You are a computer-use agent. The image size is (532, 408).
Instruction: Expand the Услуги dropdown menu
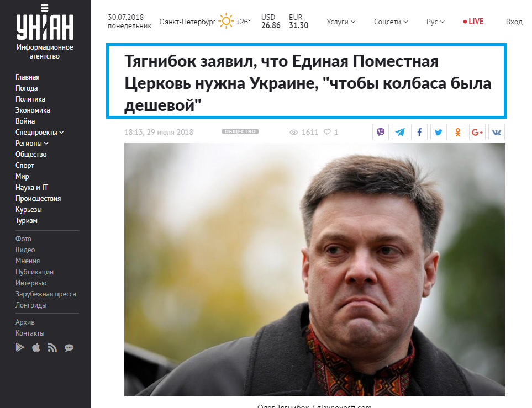(341, 22)
